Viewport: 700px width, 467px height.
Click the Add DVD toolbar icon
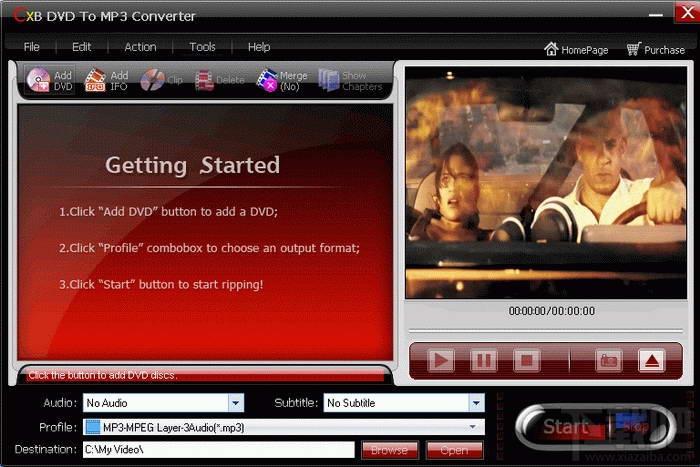pos(50,80)
